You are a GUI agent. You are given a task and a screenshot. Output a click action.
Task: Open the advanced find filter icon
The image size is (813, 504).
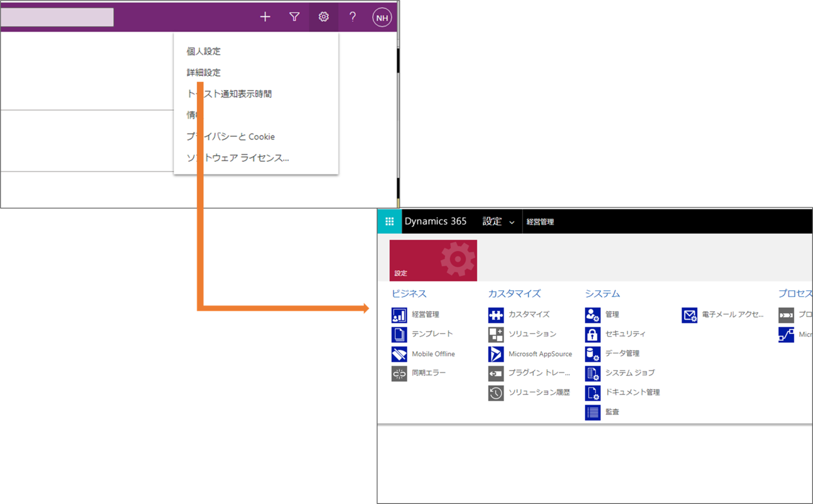(294, 17)
